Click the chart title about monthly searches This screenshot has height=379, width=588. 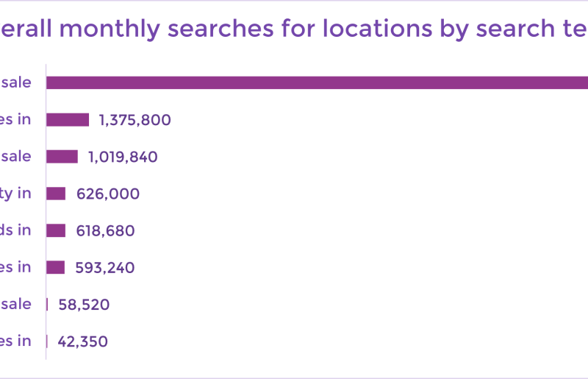(x=294, y=29)
